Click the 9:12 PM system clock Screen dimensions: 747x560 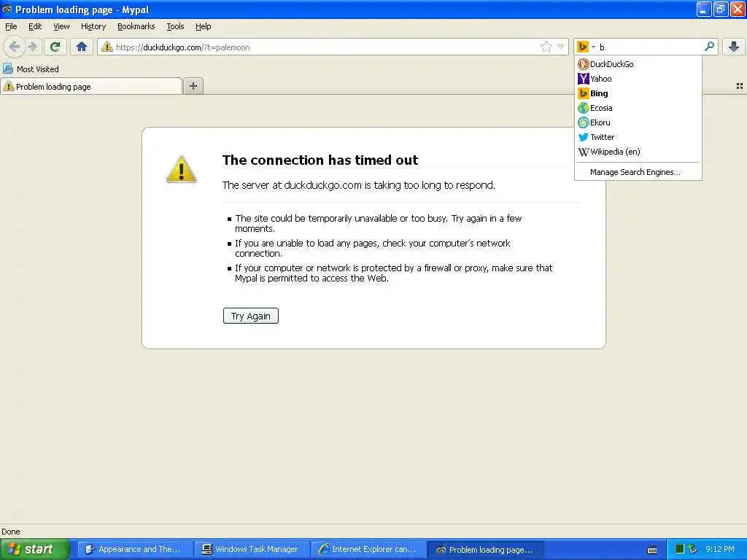point(720,549)
